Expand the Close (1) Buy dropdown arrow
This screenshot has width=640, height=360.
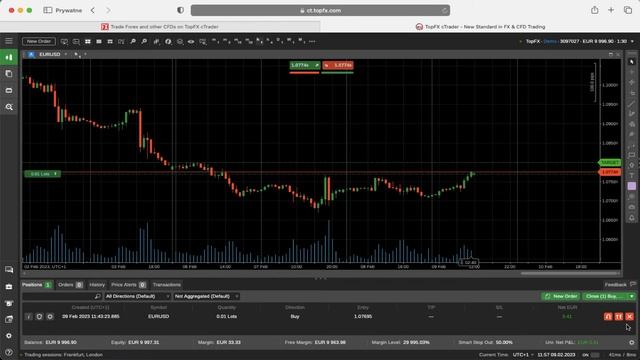[x=632, y=296]
